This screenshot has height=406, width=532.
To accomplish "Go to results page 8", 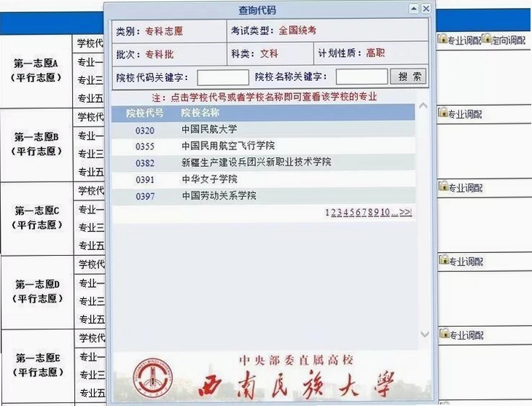I will coord(370,213).
